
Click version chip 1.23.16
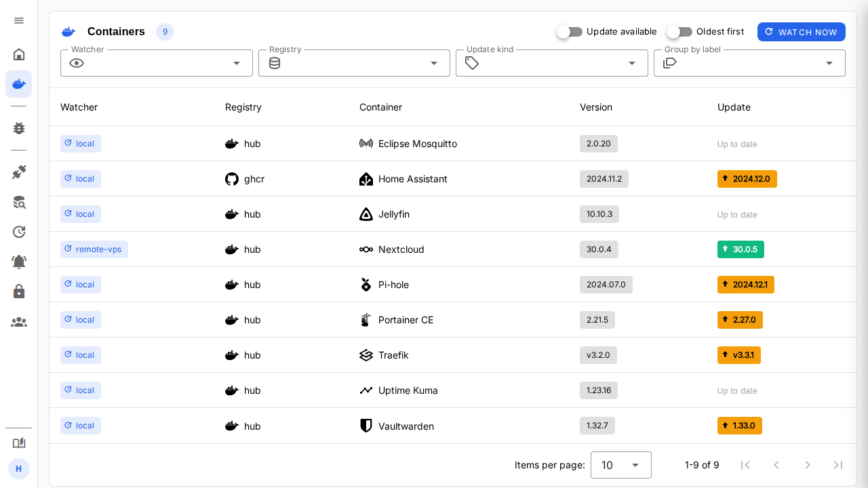pos(599,390)
